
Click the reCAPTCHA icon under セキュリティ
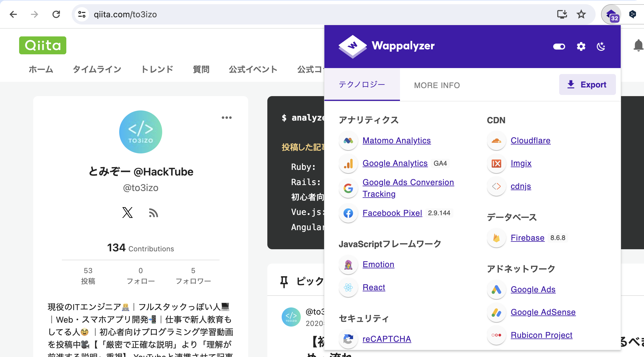coord(348,340)
